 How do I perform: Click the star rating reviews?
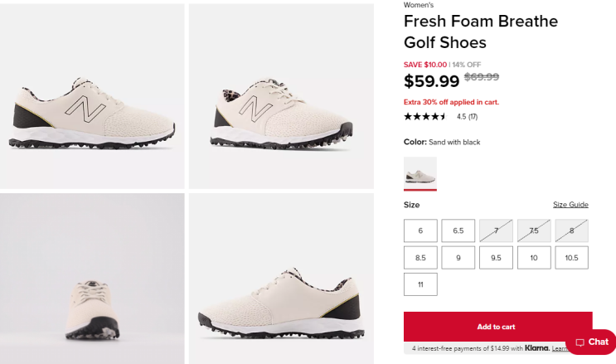[440, 117]
